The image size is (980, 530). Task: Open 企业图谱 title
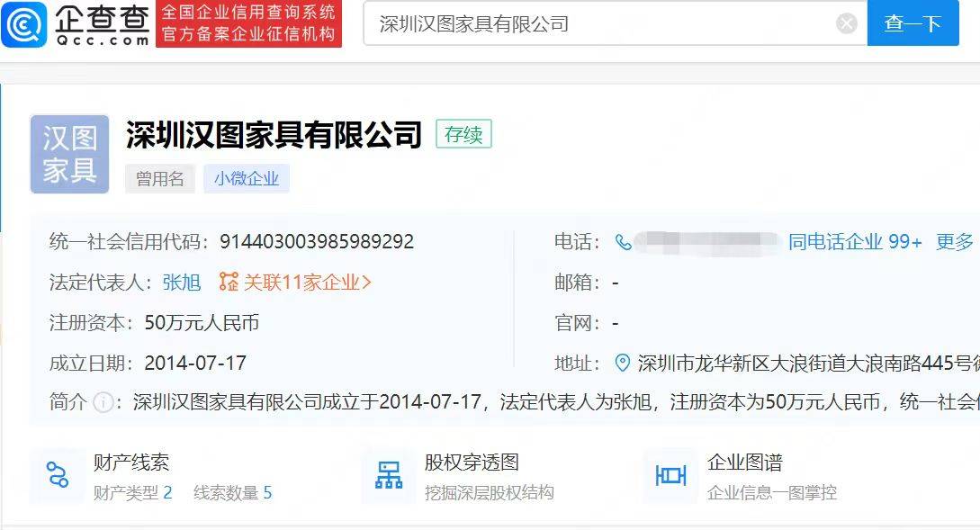point(745,463)
